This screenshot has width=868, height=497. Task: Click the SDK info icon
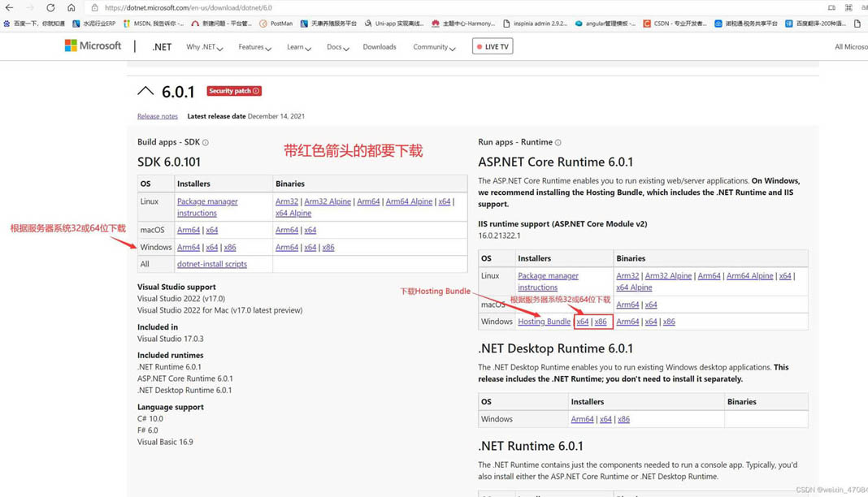tap(206, 143)
